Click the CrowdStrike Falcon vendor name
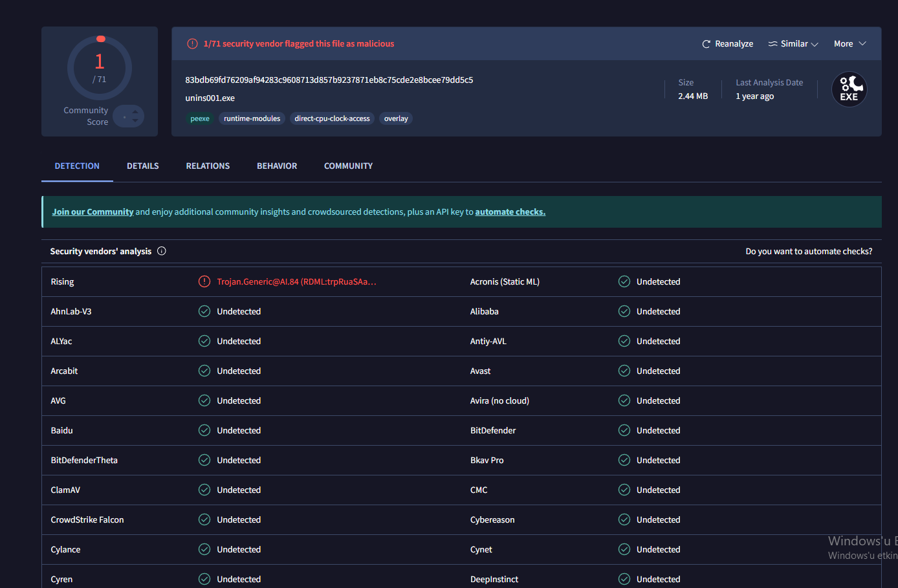The width and height of the screenshot is (898, 588). [87, 519]
